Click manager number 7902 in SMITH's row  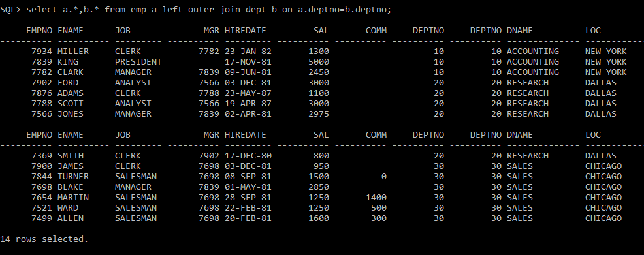click(x=208, y=156)
